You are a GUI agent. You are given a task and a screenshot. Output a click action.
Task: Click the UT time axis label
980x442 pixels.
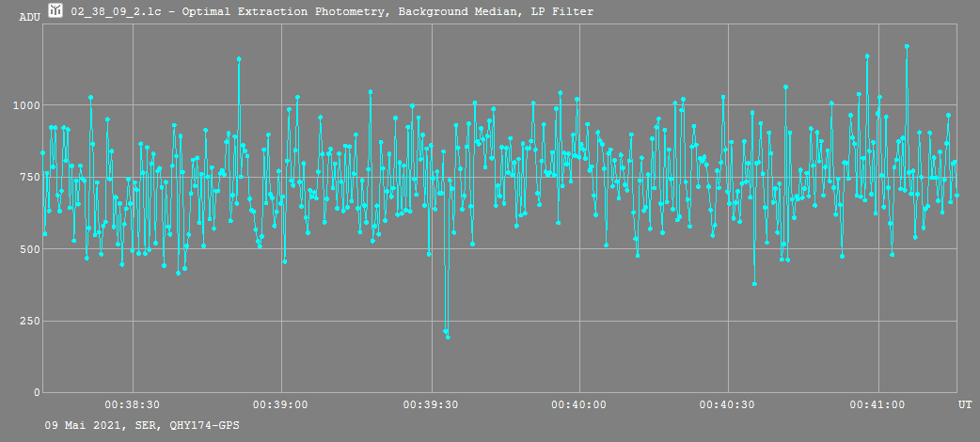(x=965, y=404)
